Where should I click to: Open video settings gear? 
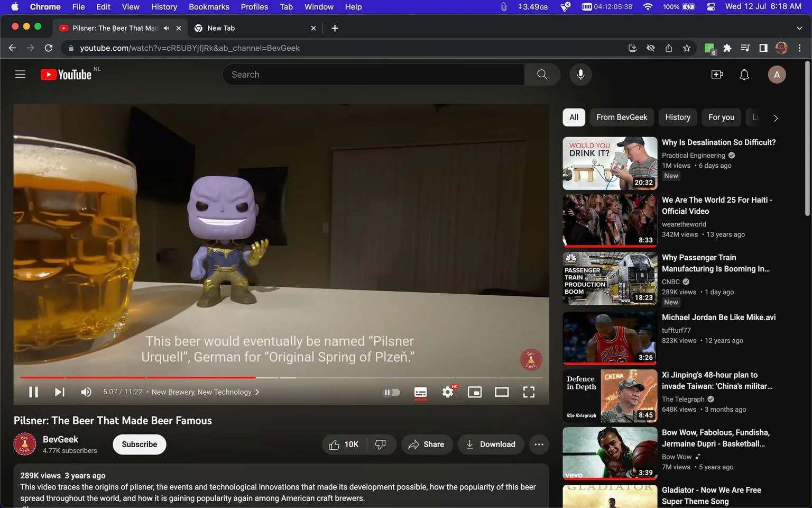click(x=448, y=392)
